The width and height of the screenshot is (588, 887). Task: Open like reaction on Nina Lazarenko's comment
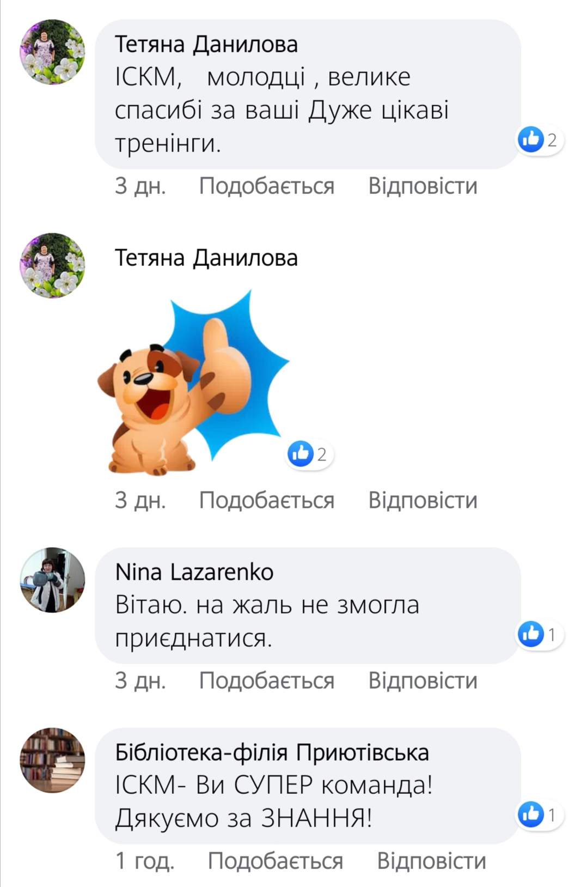tap(540, 634)
